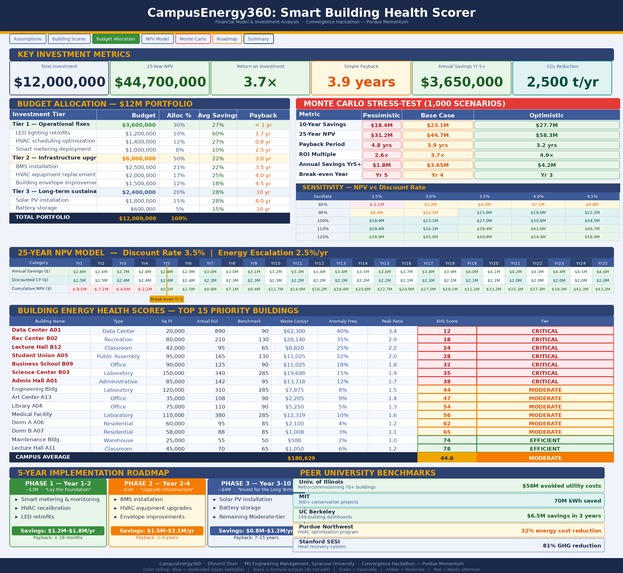Click the Cumulative NPV row label
Viewport: 623px width, 573px height.
[x=32, y=288]
